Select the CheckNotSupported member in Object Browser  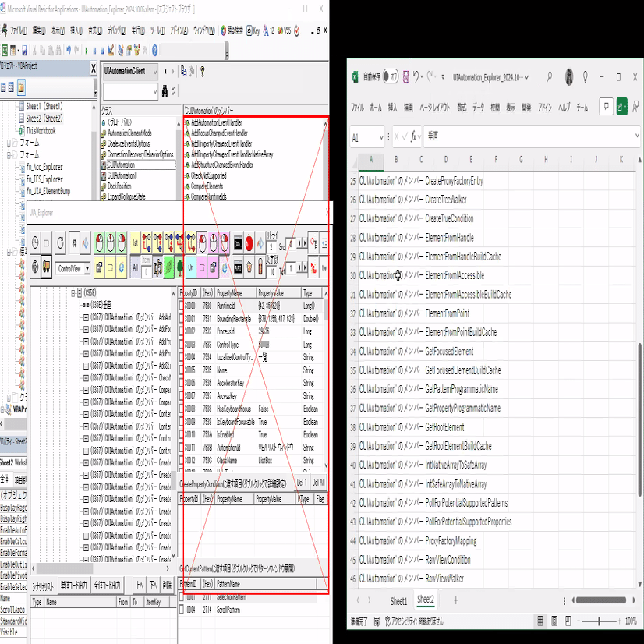(209, 175)
